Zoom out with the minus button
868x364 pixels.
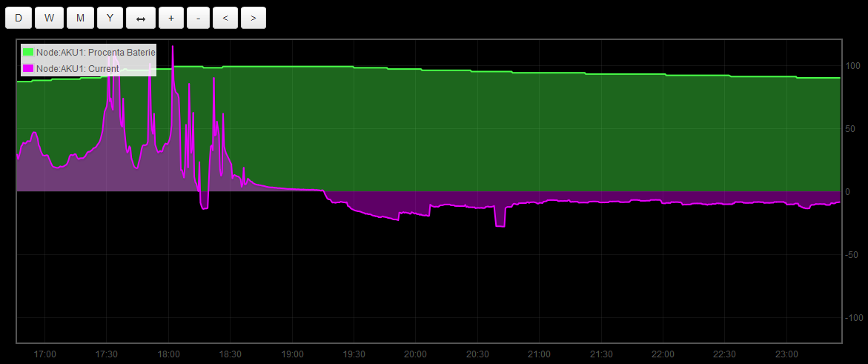click(x=198, y=18)
